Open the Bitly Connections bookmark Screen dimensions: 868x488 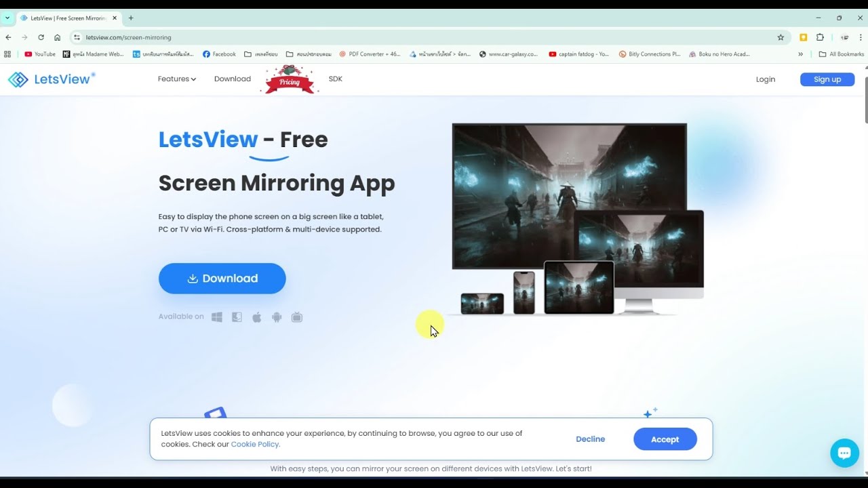(x=650, y=54)
